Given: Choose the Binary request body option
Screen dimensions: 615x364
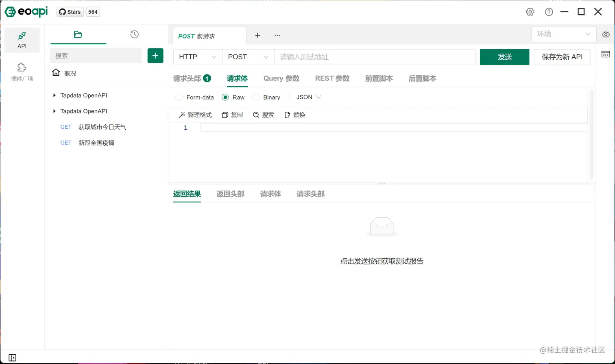Looking at the screenshot, I should 255,97.
